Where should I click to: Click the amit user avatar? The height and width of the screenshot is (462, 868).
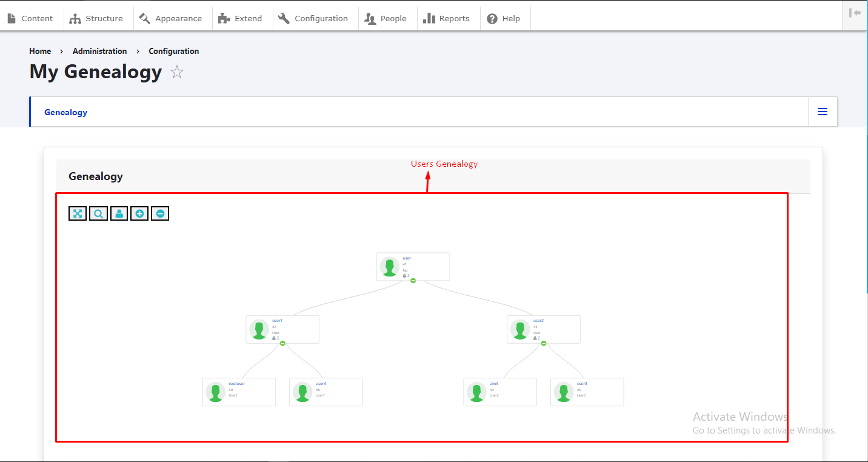(476, 392)
